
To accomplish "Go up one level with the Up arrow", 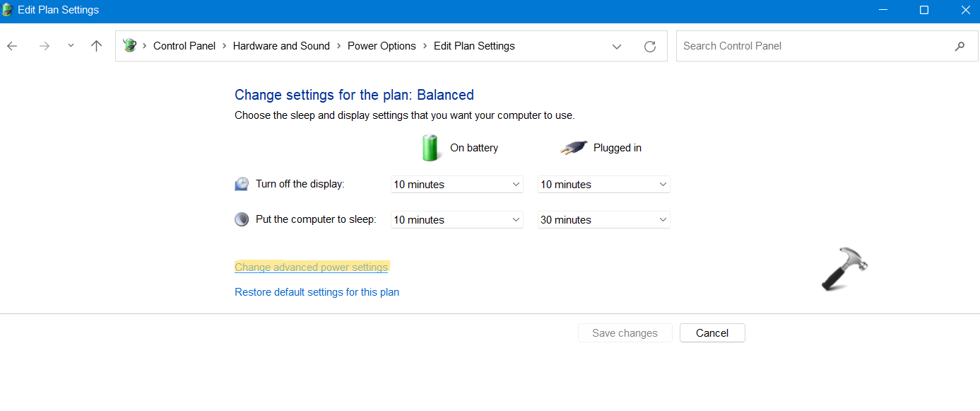I will (x=97, y=46).
